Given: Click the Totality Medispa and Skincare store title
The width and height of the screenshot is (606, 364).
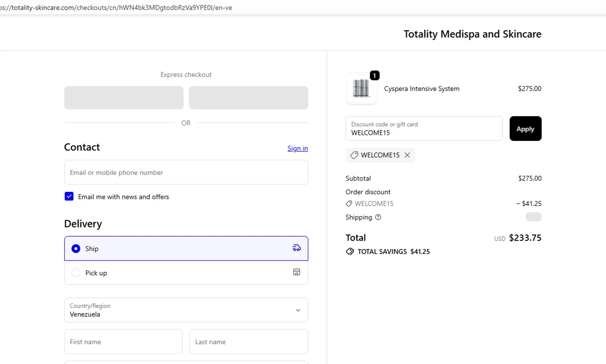Looking at the screenshot, I should [x=472, y=34].
